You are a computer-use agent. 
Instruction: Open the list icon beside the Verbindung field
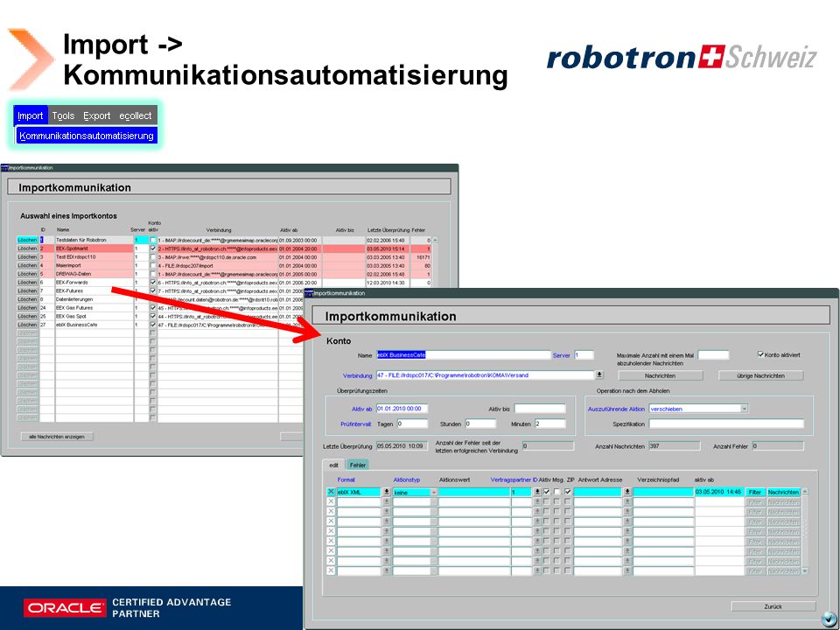point(599,375)
